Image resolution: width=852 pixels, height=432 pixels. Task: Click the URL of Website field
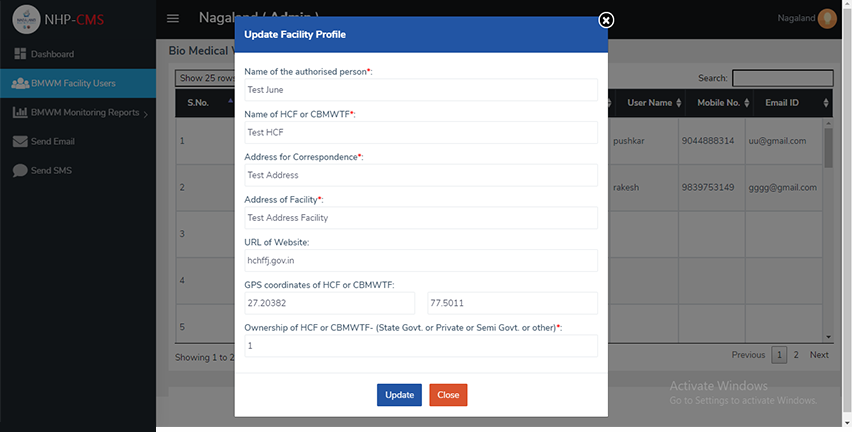[x=421, y=260]
